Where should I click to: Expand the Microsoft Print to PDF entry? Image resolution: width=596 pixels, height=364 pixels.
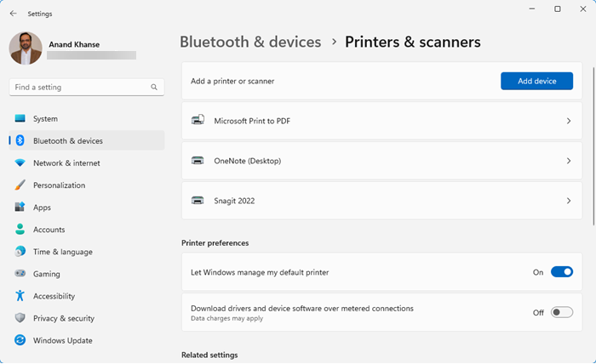568,122
